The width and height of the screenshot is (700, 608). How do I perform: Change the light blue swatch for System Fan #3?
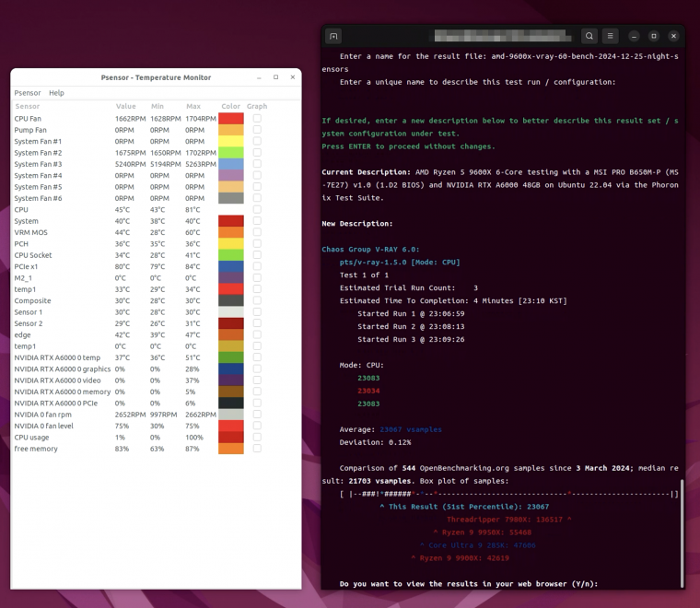click(231, 164)
